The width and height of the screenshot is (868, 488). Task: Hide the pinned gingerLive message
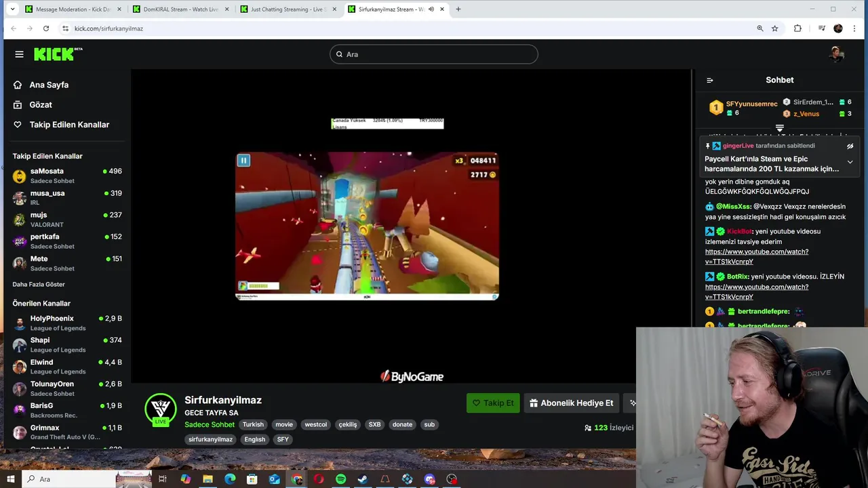tap(850, 146)
